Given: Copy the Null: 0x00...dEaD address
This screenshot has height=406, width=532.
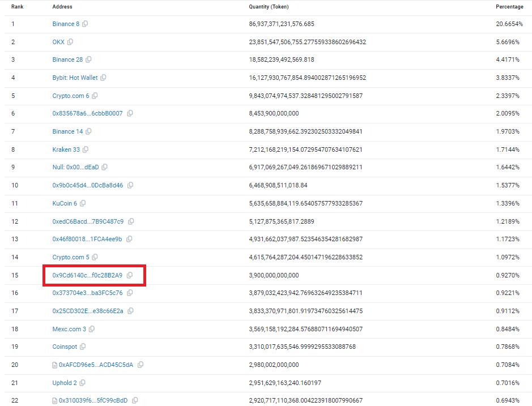Looking at the screenshot, I should tap(104, 167).
